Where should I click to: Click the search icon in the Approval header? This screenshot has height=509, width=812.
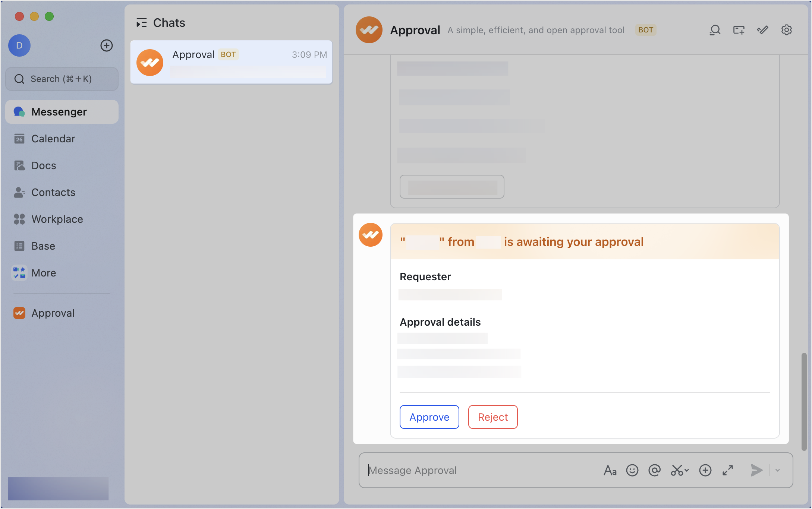point(715,30)
